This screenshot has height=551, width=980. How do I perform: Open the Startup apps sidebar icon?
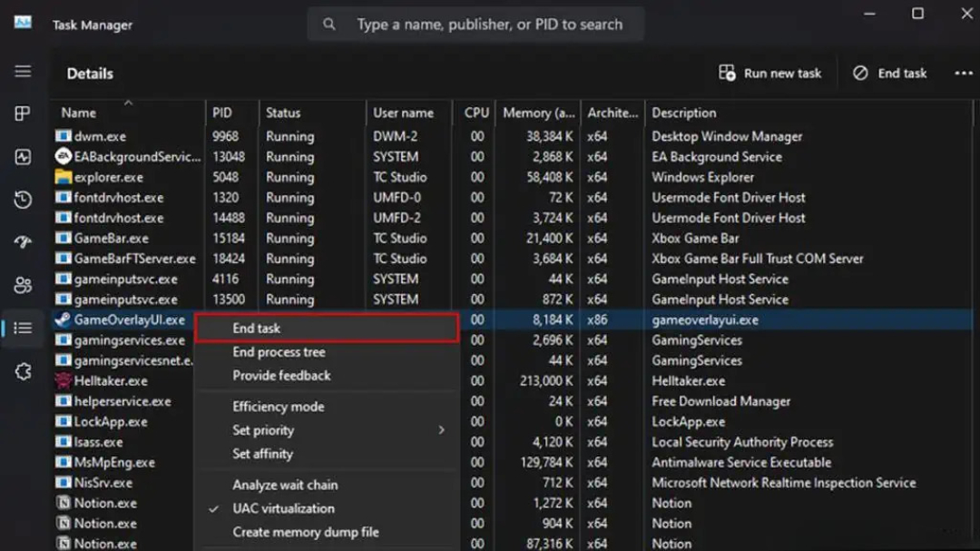click(x=23, y=242)
